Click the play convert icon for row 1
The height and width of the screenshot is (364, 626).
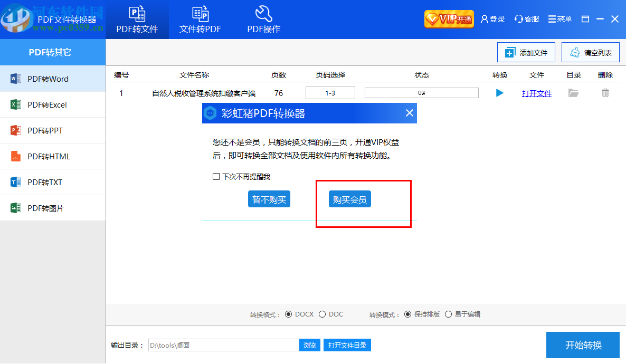[499, 93]
